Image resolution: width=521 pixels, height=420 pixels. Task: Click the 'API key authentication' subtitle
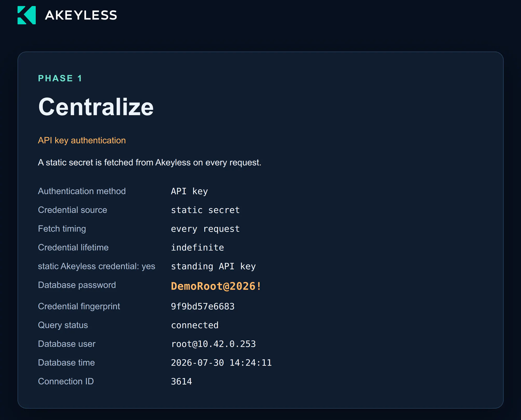coord(82,141)
